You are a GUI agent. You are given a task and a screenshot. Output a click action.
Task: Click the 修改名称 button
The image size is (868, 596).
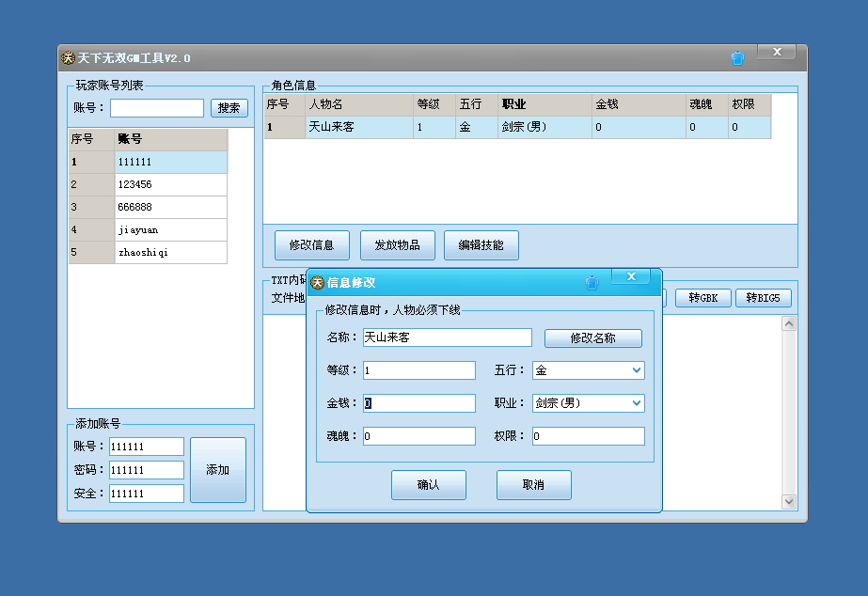[592, 338]
